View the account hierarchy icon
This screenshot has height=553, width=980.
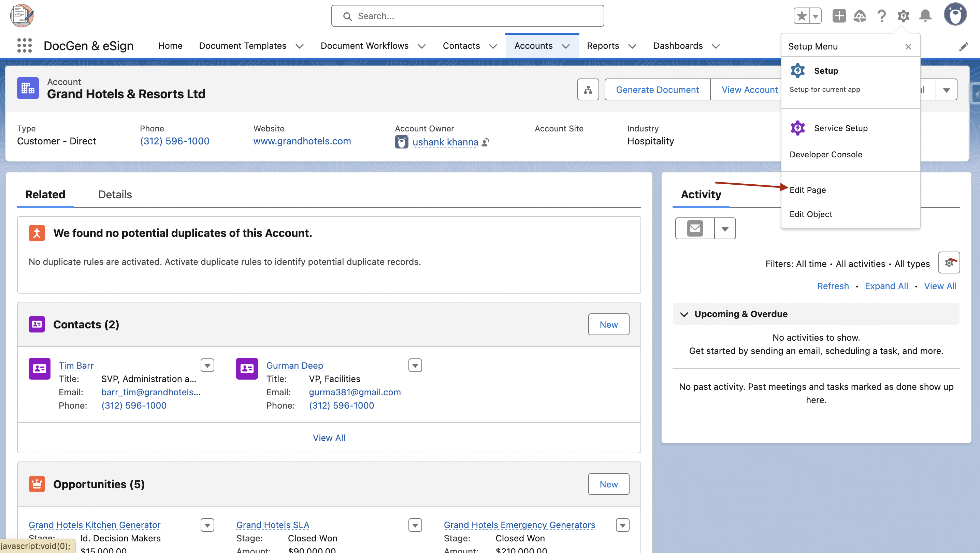click(x=588, y=89)
